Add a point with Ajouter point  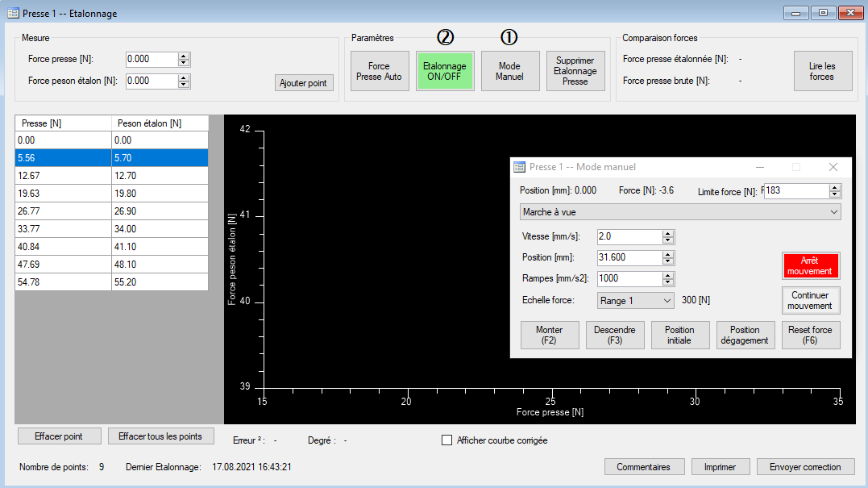303,82
